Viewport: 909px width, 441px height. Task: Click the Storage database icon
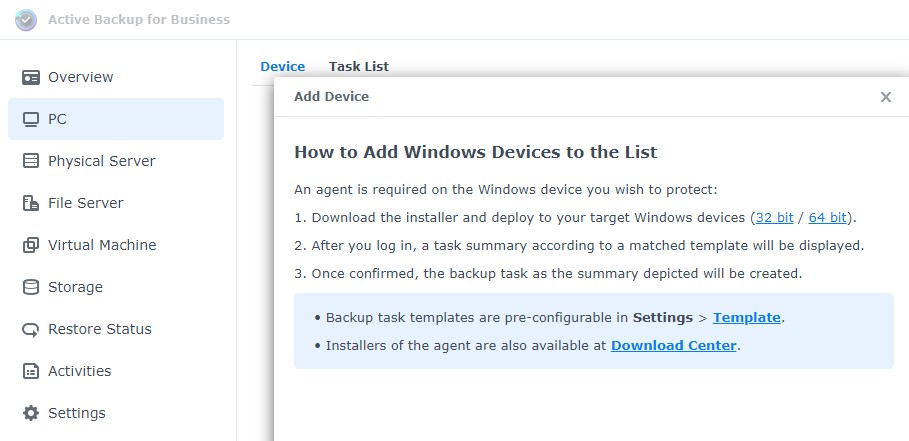31,287
